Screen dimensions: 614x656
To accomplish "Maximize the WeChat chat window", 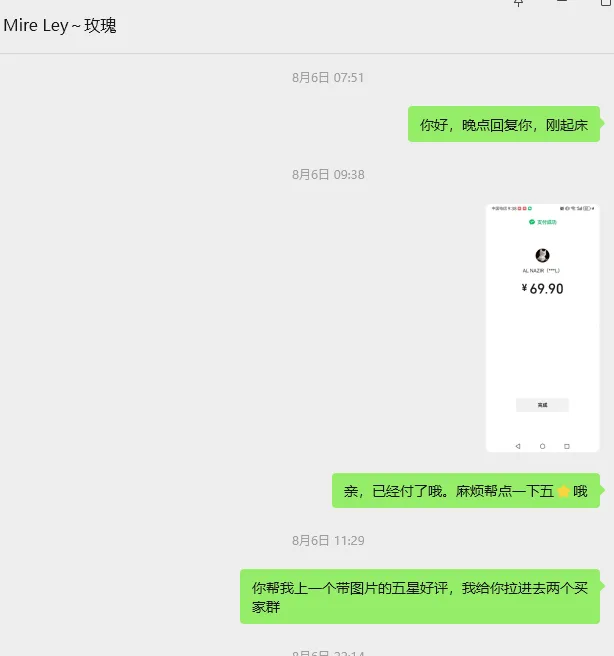I will pyautogui.click(x=606, y=3).
